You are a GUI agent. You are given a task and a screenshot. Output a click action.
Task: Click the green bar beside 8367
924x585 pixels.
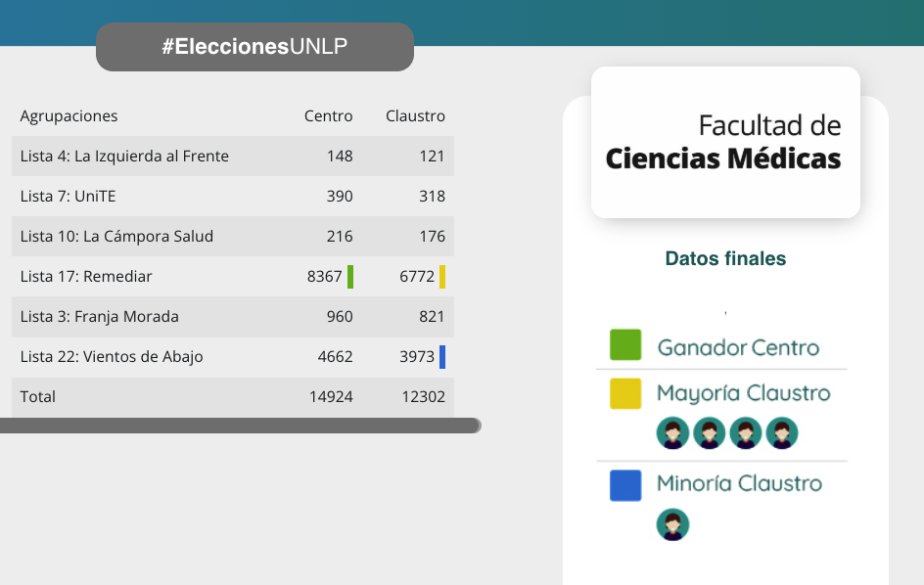pos(350,277)
